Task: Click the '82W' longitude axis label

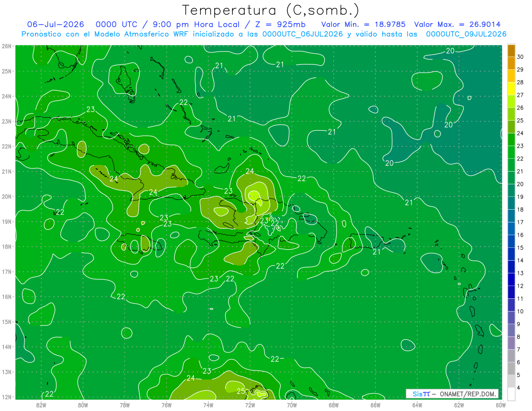Action: pos(41,404)
